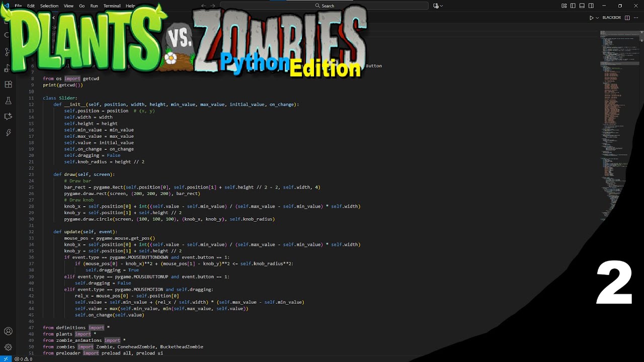The height and width of the screenshot is (362, 644).
Task: Open the Manage gear icon
Action: coord(8,347)
